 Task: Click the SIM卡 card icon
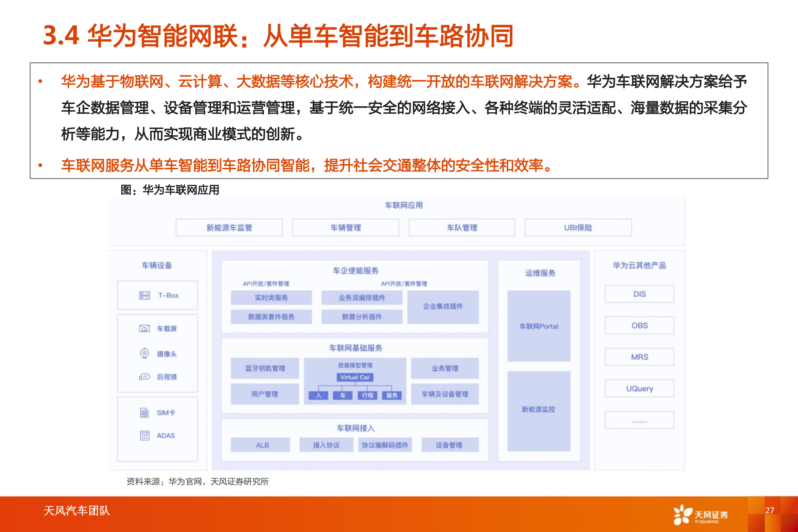[x=145, y=413]
